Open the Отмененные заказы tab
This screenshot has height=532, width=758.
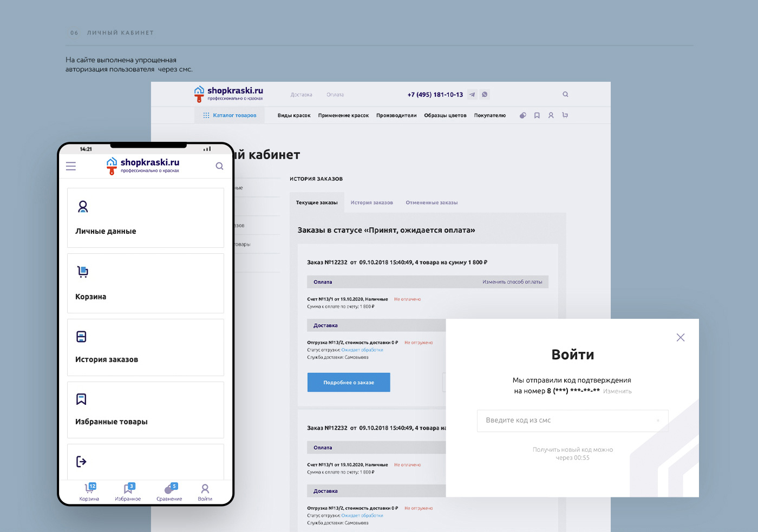[x=432, y=202]
